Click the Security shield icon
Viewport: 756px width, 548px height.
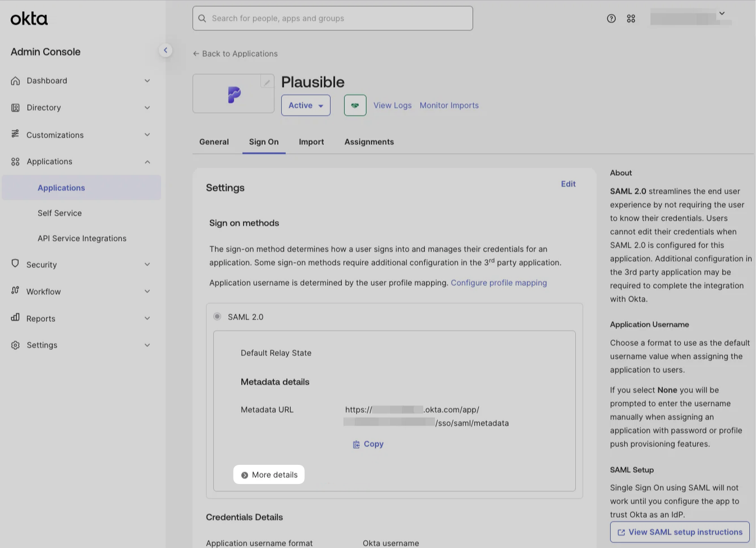click(x=16, y=264)
